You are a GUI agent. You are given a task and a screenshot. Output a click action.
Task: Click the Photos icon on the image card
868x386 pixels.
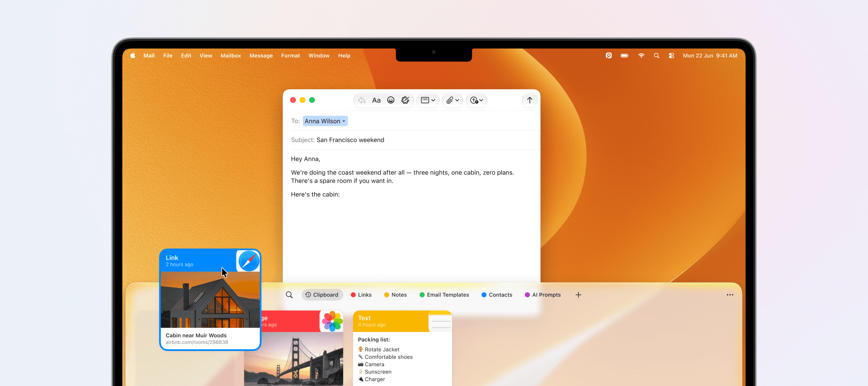(332, 321)
